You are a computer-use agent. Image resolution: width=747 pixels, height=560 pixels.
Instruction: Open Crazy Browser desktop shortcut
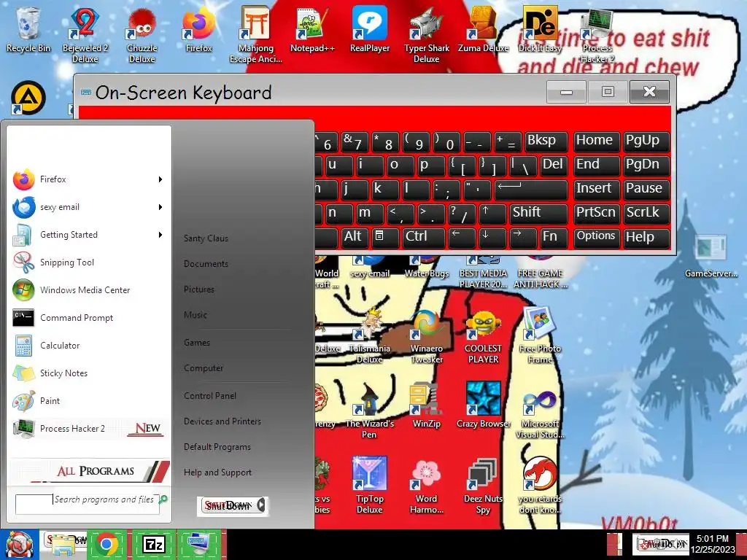click(x=483, y=405)
